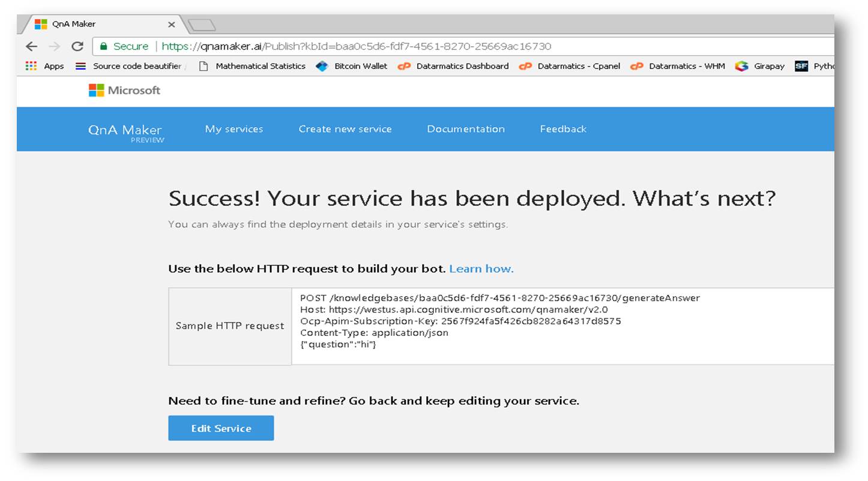The width and height of the screenshot is (868, 481).
Task: Click the POST /knowledgebases request line
Action: tap(500, 298)
